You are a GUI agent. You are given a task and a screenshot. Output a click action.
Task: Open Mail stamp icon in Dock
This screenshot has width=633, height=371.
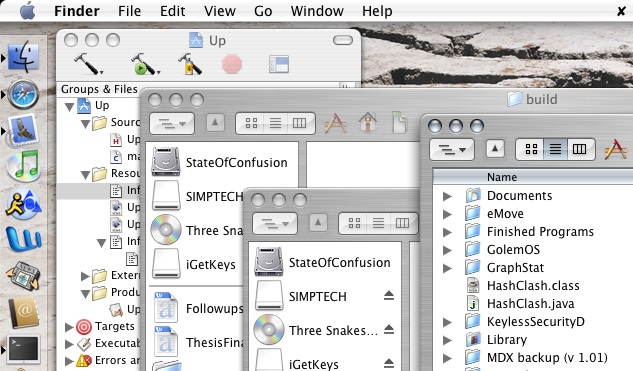23,130
